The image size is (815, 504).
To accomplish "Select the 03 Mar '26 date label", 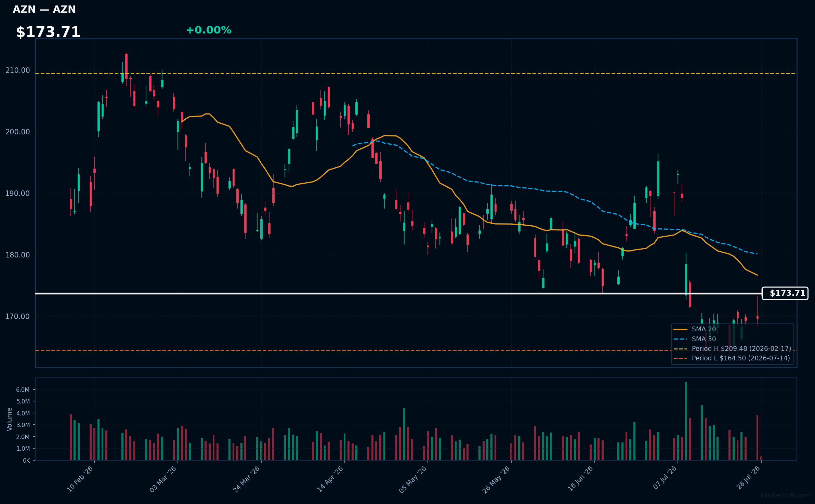I will pos(163,479).
